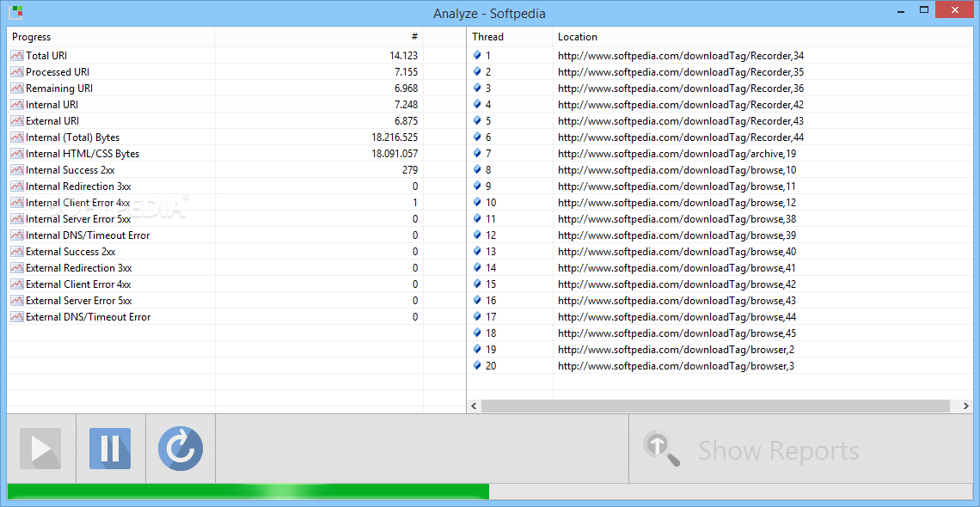This screenshot has height=507, width=980.
Task: Click the blue icon of thread 5
Action: click(477, 120)
